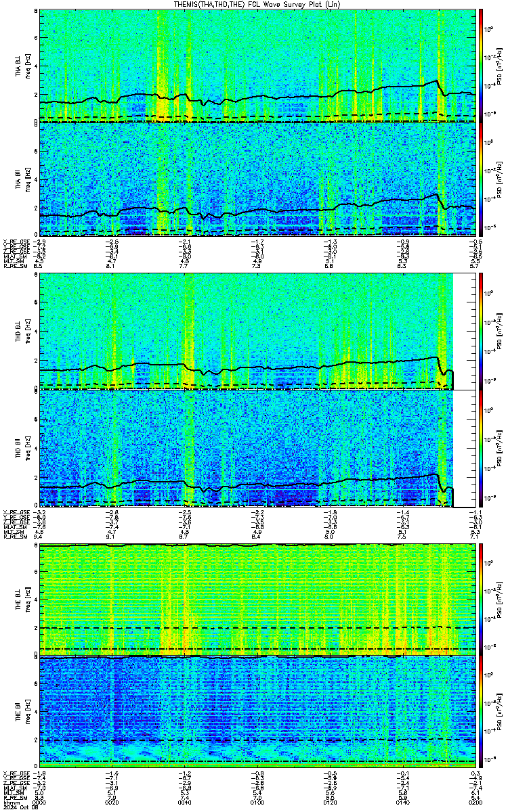This screenshot has width=508, height=812.
Task: Click PSD units label beside THA B-perpendicular color bar
Action: 499,66
